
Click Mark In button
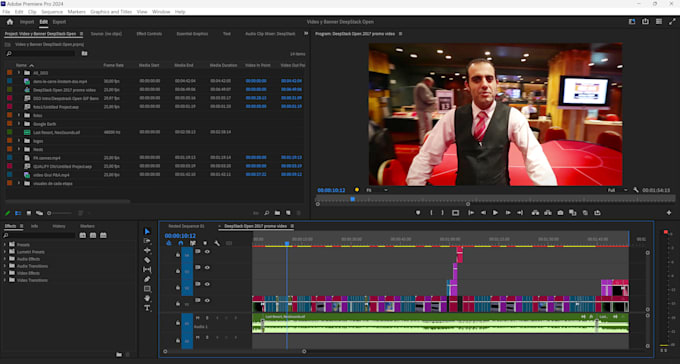tap(431, 213)
